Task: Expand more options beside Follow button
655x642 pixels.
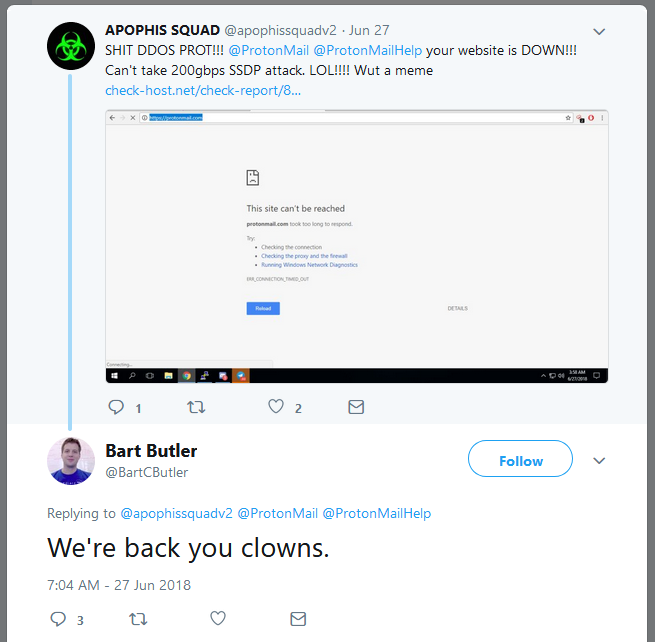Action: click(x=599, y=460)
